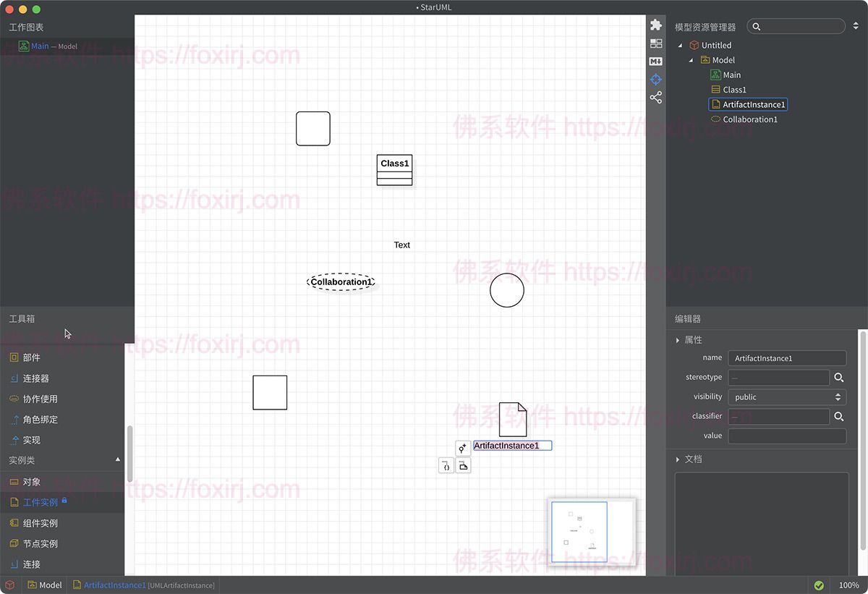Click the blue focus/navigate icon
Viewport: 868px width, 594px height.
click(655, 80)
